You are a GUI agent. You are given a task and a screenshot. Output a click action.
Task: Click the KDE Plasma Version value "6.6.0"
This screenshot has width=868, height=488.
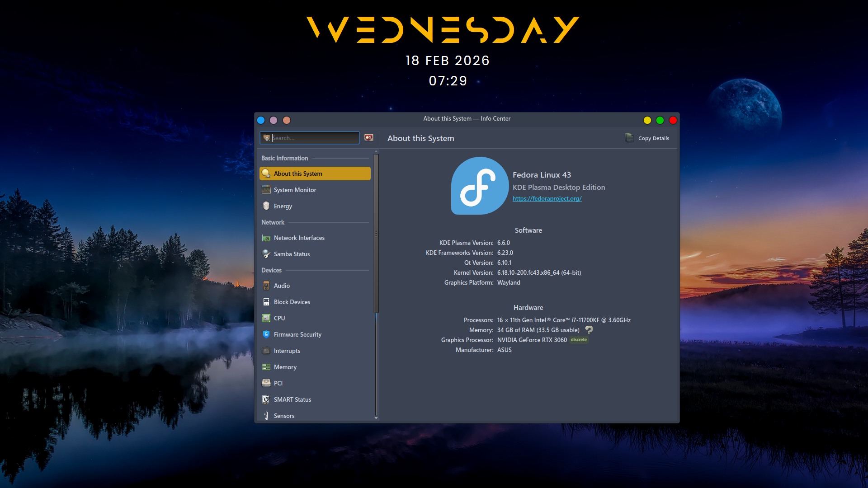pos(504,243)
